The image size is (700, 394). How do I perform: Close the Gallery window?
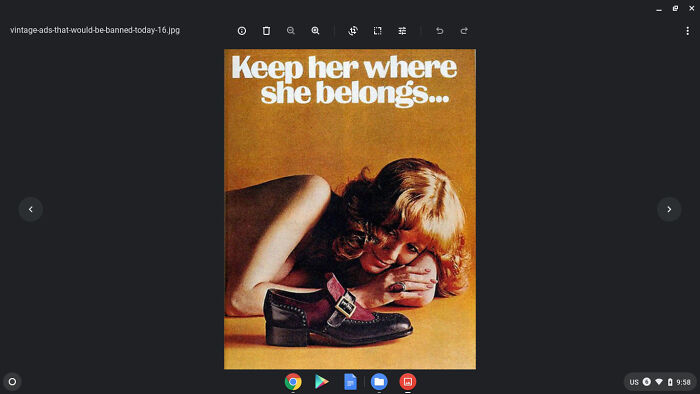point(692,8)
